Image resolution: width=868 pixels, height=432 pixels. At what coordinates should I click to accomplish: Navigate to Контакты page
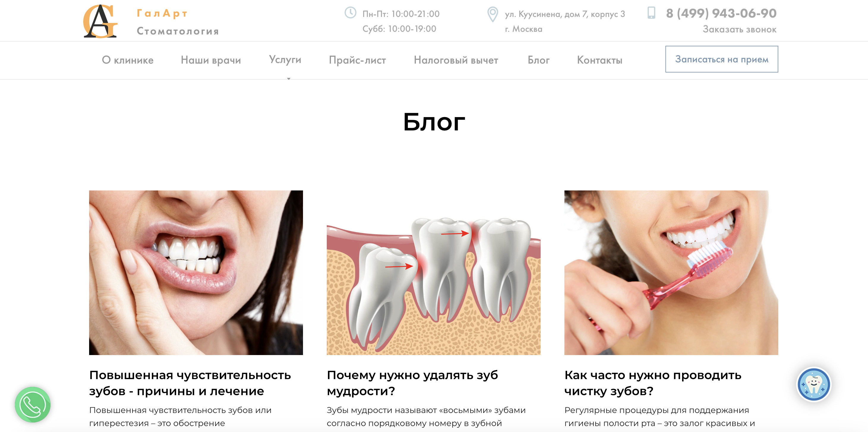tap(600, 60)
